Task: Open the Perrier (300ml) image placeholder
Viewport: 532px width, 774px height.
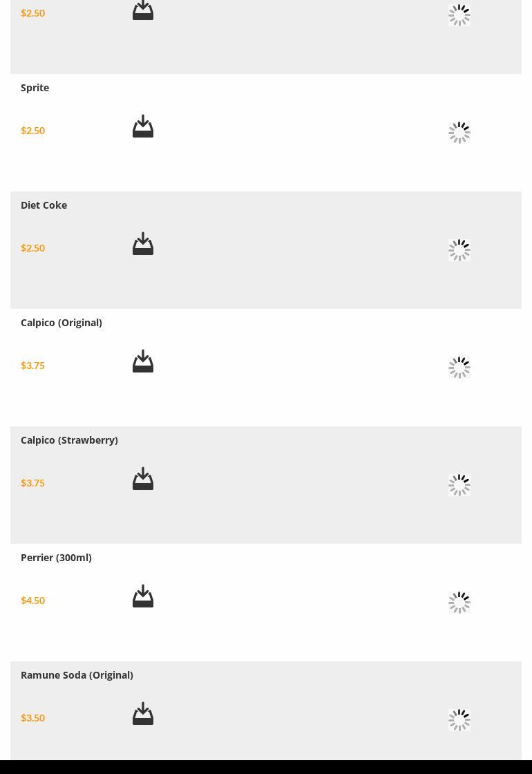Action: coord(459,603)
